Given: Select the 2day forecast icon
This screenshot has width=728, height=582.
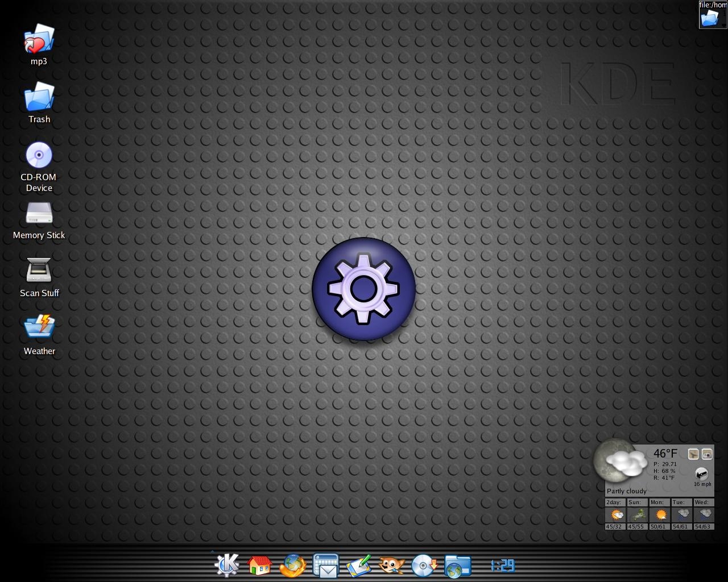Looking at the screenshot, I should (x=616, y=515).
